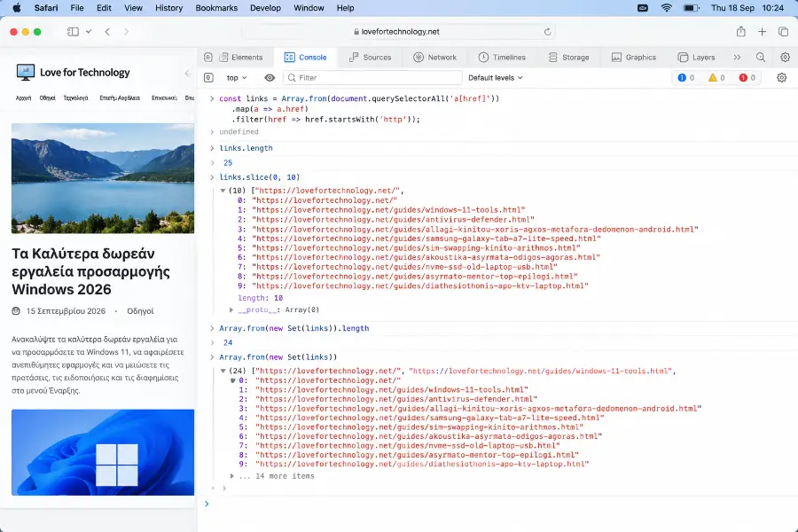798x532 pixels.
Task: Go forward with Safari forward arrow
Action: coord(126,32)
